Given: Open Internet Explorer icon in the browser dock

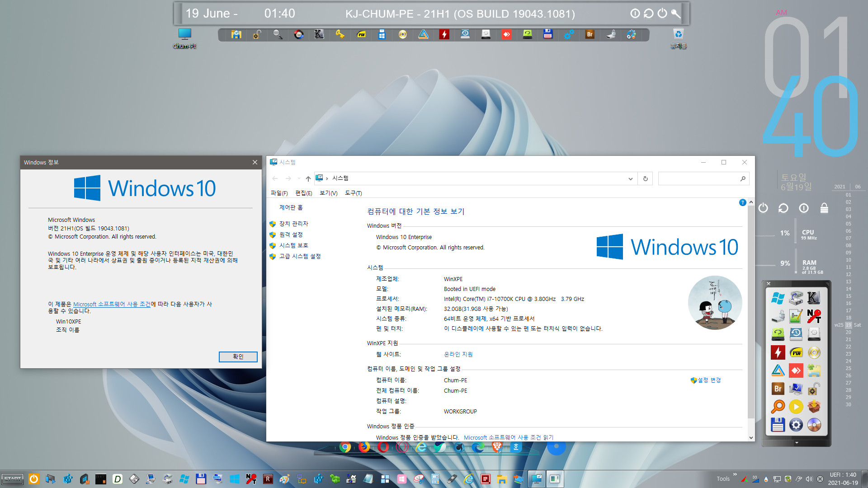Looking at the screenshot, I should pos(421,447).
